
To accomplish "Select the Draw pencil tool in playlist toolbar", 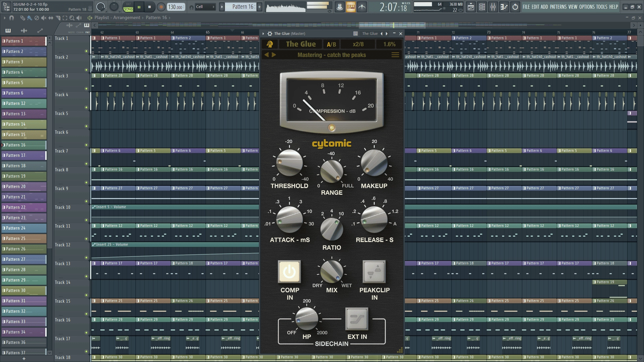I will [22, 18].
